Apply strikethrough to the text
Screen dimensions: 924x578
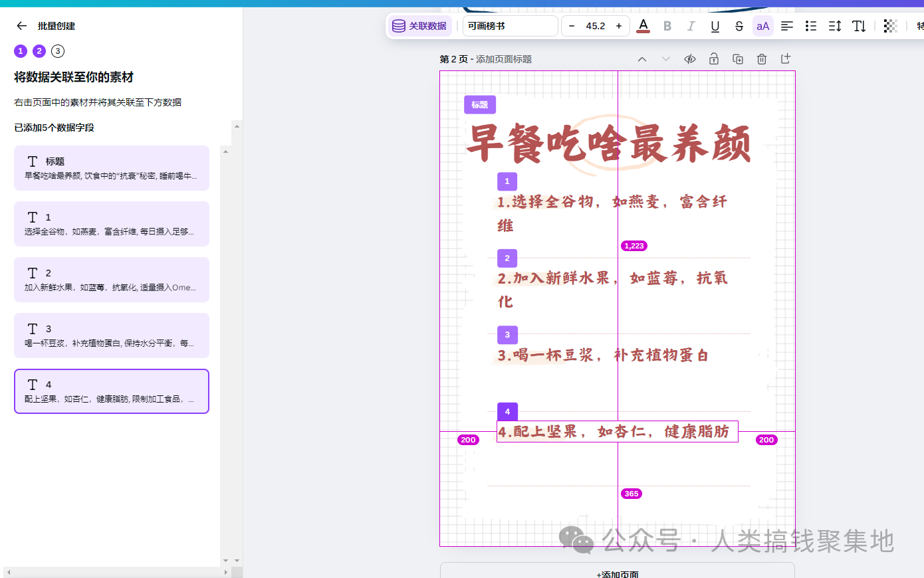pos(739,26)
